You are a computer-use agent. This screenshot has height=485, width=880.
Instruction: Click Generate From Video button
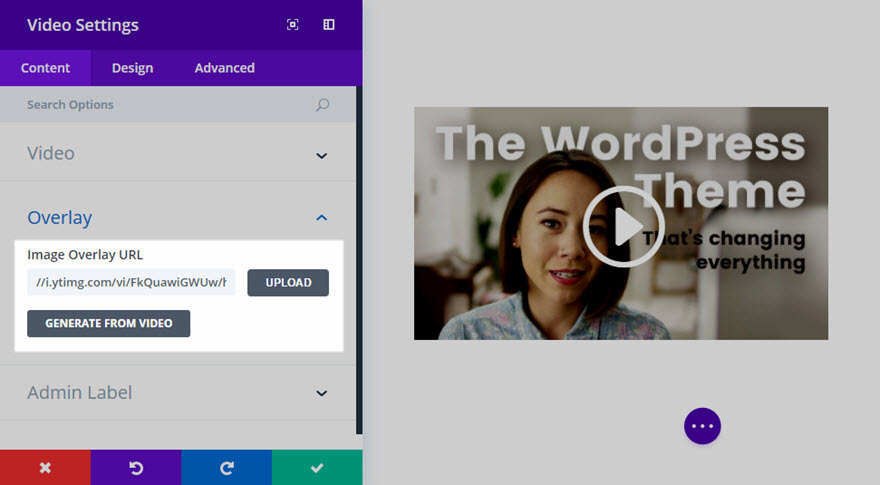pos(108,323)
